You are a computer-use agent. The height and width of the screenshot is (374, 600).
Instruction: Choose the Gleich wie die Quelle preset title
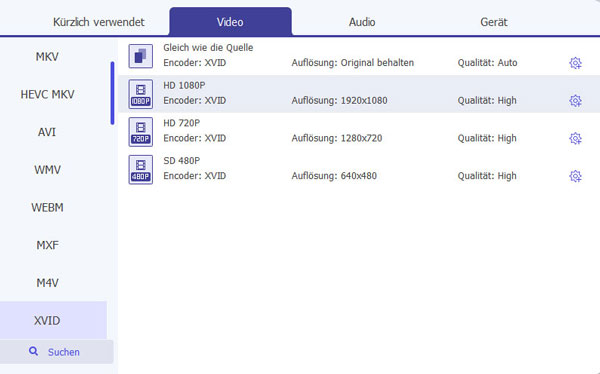(x=208, y=48)
